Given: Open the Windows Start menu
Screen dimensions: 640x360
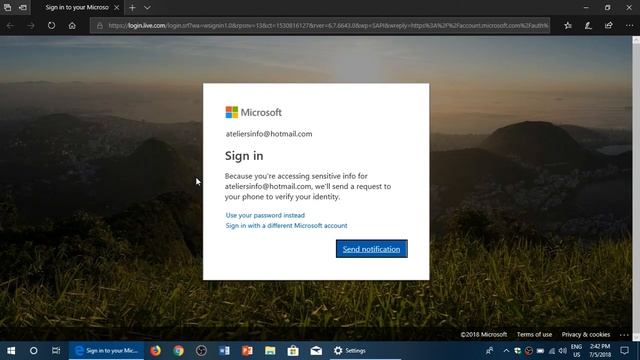Looking at the screenshot, I should coord(11,351).
